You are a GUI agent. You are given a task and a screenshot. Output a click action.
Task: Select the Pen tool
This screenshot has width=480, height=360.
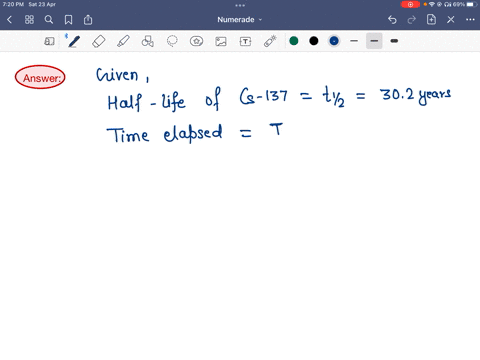[x=74, y=41]
